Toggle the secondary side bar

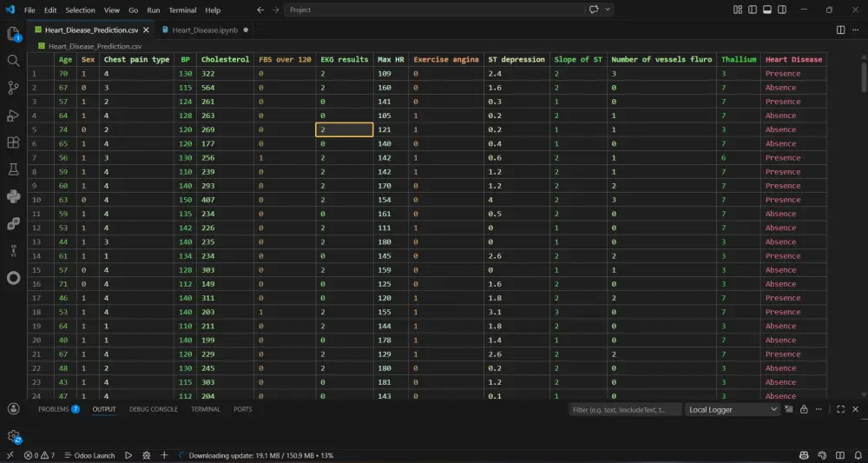tap(782, 10)
